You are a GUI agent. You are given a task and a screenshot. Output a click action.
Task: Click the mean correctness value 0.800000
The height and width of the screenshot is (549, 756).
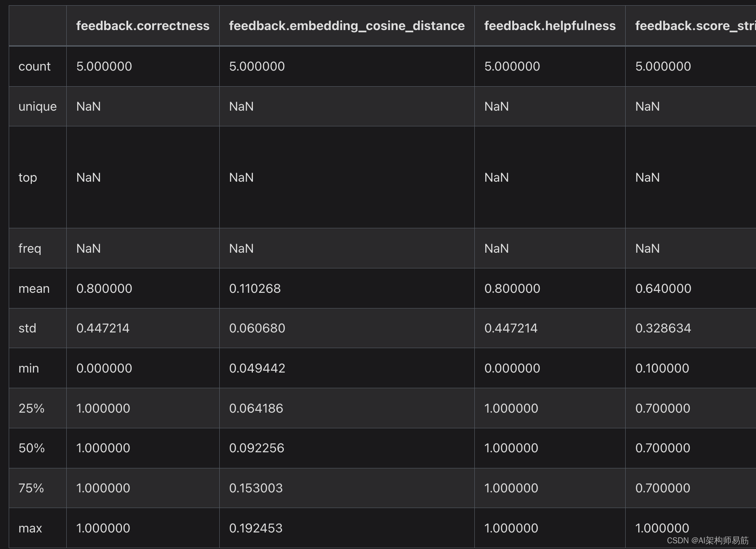[x=104, y=288]
